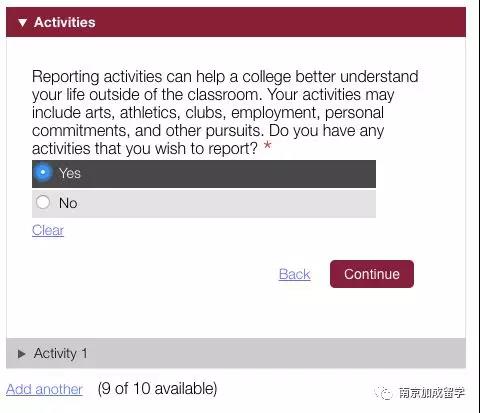Click the WeChat watermark icon
The height and width of the screenshot is (413, 480).
[x=384, y=393]
